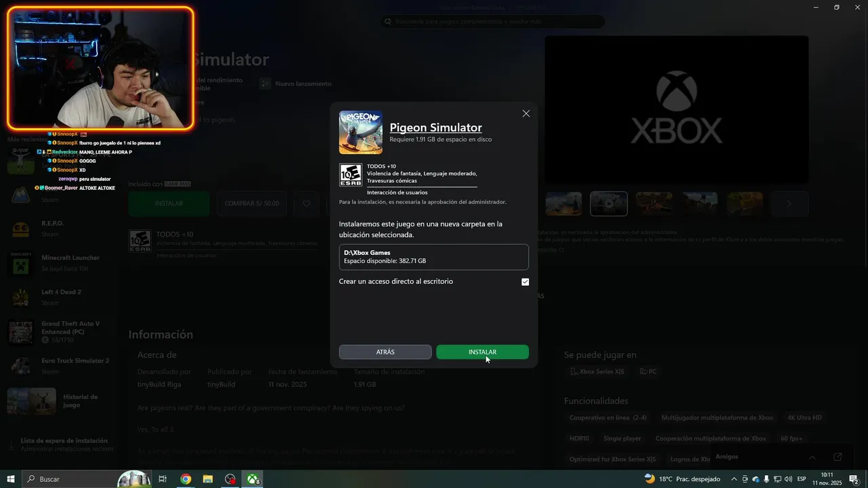Image resolution: width=868 pixels, height=488 pixels.
Task: Click the 60 fps+ tag
Action: (x=791, y=439)
